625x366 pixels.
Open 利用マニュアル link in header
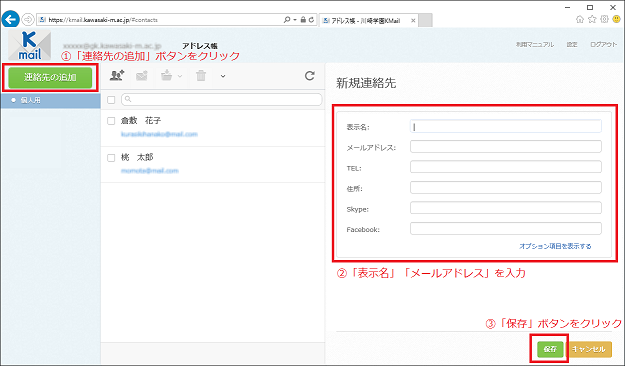coord(535,45)
